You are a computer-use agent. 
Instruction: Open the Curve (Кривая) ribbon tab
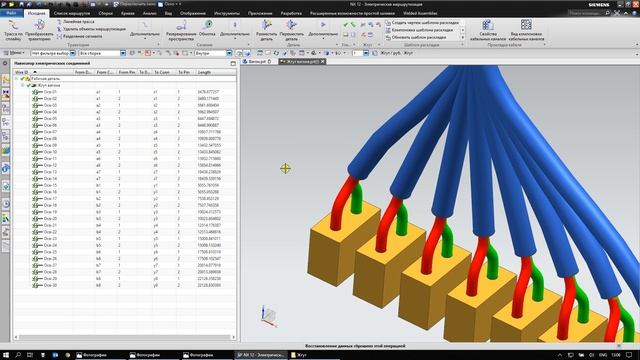click(x=127, y=13)
